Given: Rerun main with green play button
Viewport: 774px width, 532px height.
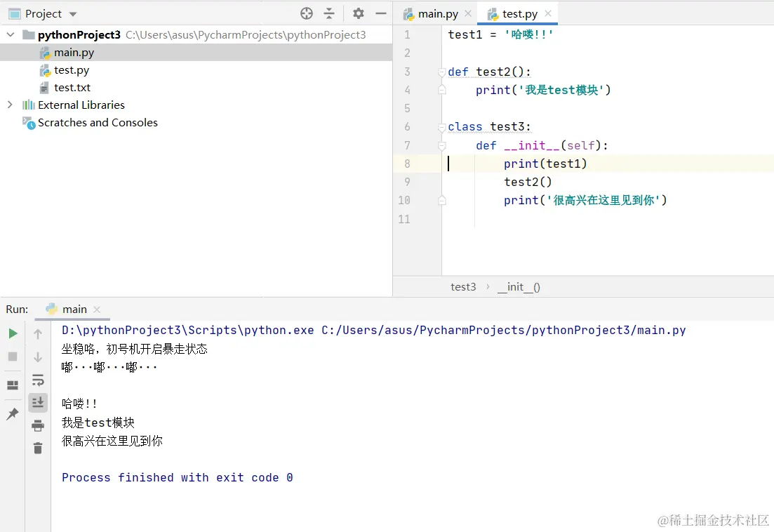Looking at the screenshot, I should 13,333.
